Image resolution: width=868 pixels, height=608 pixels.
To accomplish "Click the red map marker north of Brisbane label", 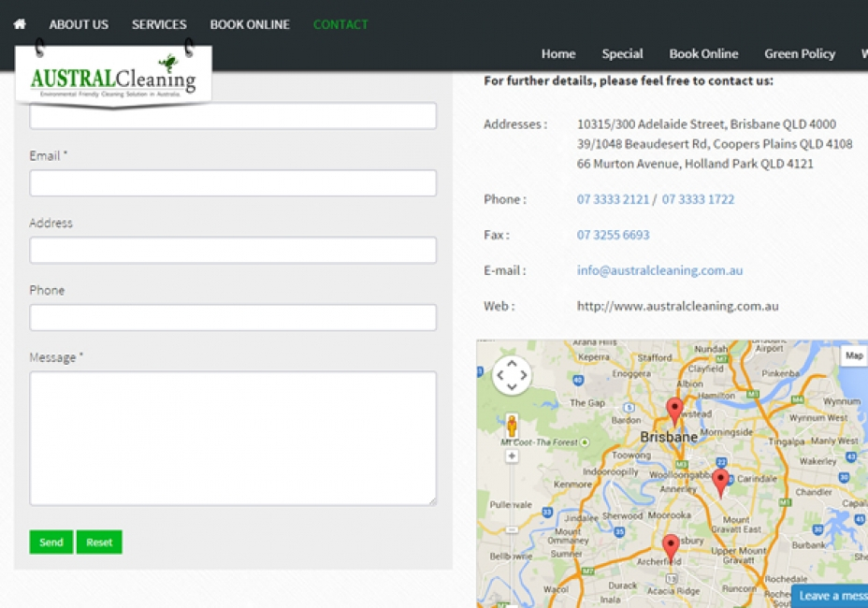I will tap(674, 412).
